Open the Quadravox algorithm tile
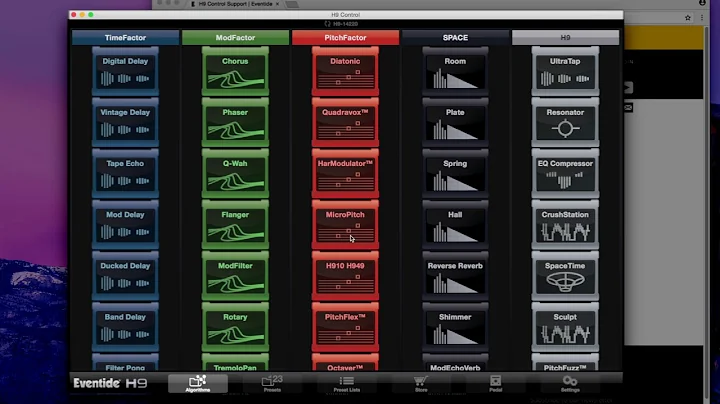The width and height of the screenshot is (720, 404). (345, 123)
